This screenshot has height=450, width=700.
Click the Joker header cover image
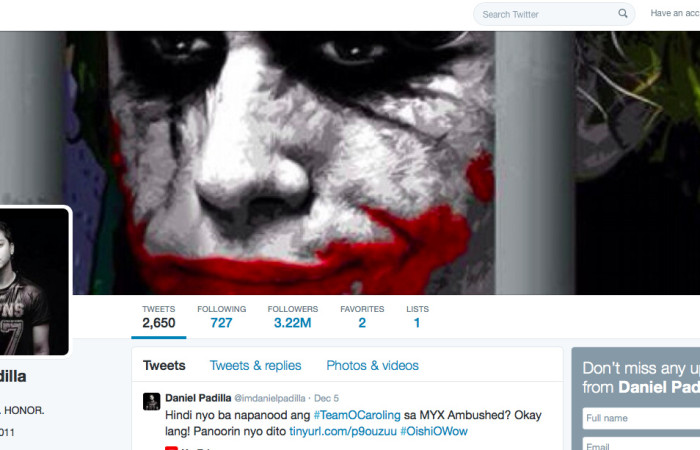pos(350,163)
